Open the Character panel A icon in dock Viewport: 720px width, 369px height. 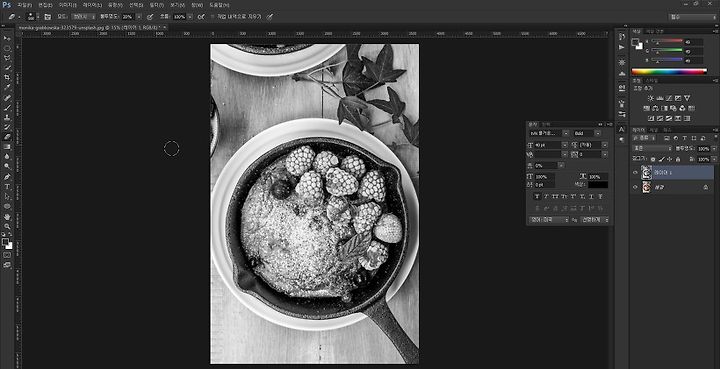click(x=622, y=129)
